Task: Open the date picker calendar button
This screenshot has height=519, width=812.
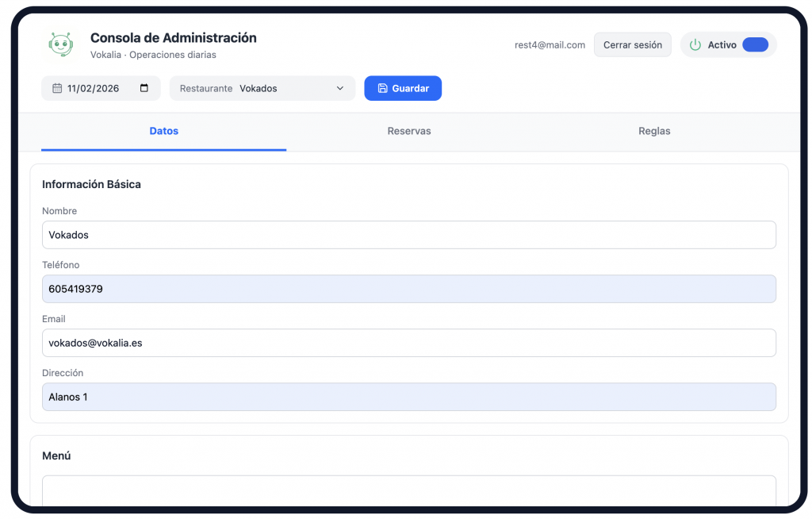Action: point(144,88)
